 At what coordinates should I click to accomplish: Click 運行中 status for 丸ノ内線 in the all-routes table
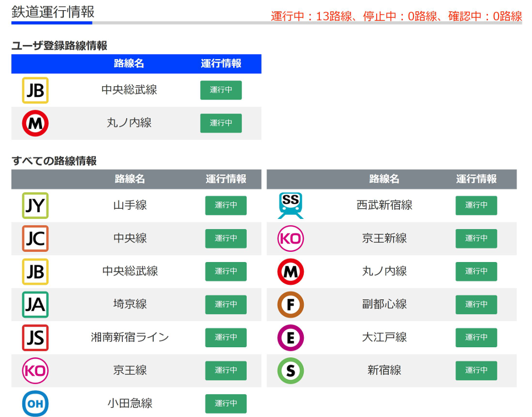pos(476,271)
